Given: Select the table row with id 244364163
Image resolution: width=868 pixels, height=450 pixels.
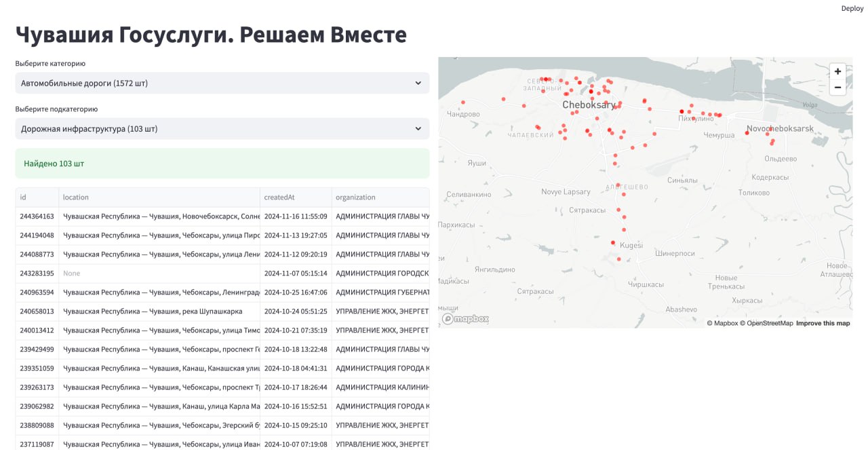Looking at the screenshot, I should click(x=222, y=216).
